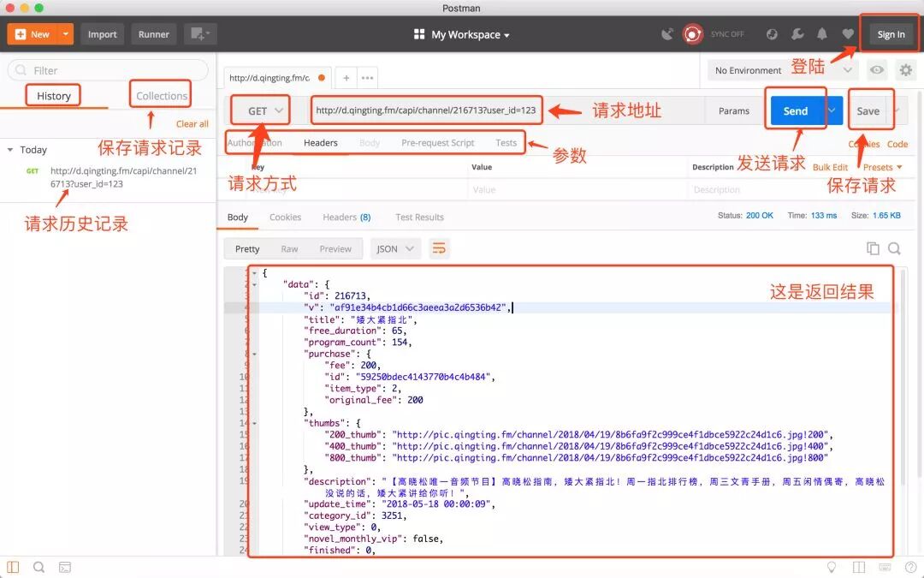Switch to the History tab
The image size is (924, 578).
[x=54, y=96]
